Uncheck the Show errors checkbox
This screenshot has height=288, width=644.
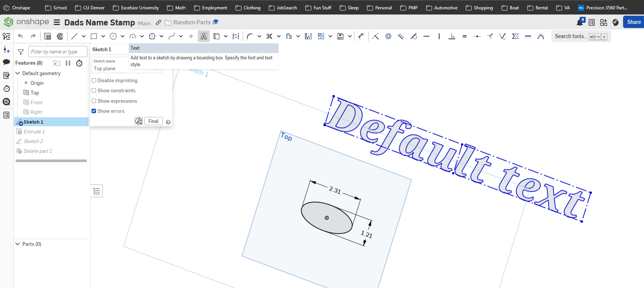click(x=94, y=111)
